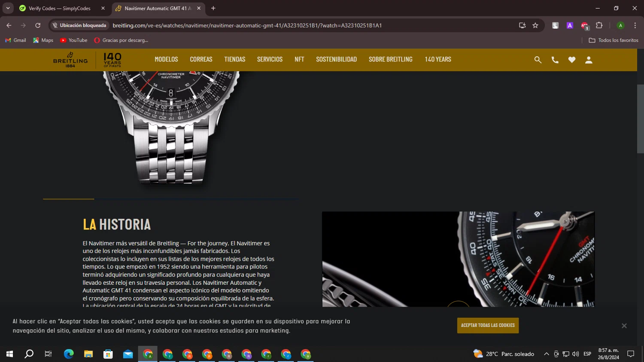The image size is (644, 362).
Task: Open the Mail app from taskbar
Action: click(x=128, y=354)
